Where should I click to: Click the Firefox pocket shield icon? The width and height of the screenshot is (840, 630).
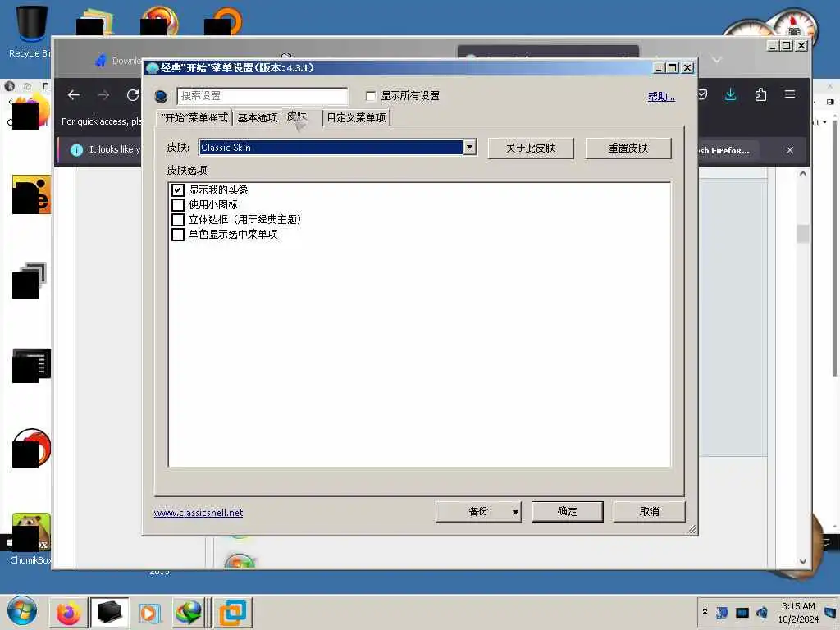coord(702,95)
